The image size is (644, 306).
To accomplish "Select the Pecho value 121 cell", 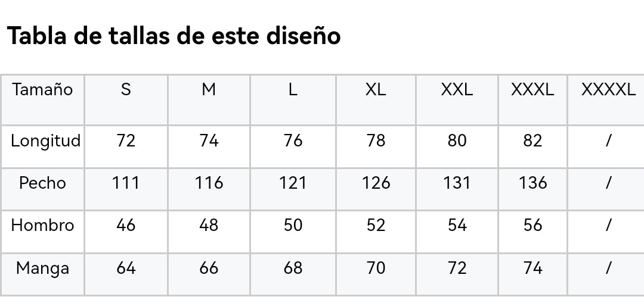I will click(x=293, y=183).
